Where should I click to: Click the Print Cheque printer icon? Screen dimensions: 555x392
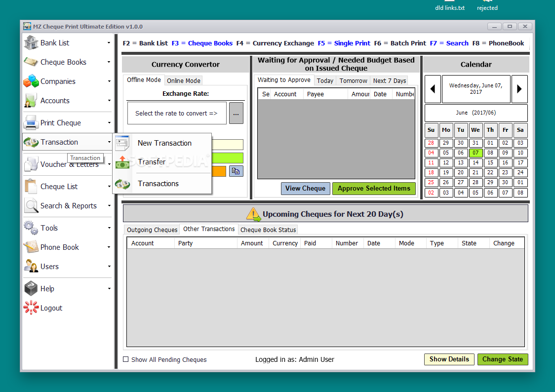tap(31, 123)
